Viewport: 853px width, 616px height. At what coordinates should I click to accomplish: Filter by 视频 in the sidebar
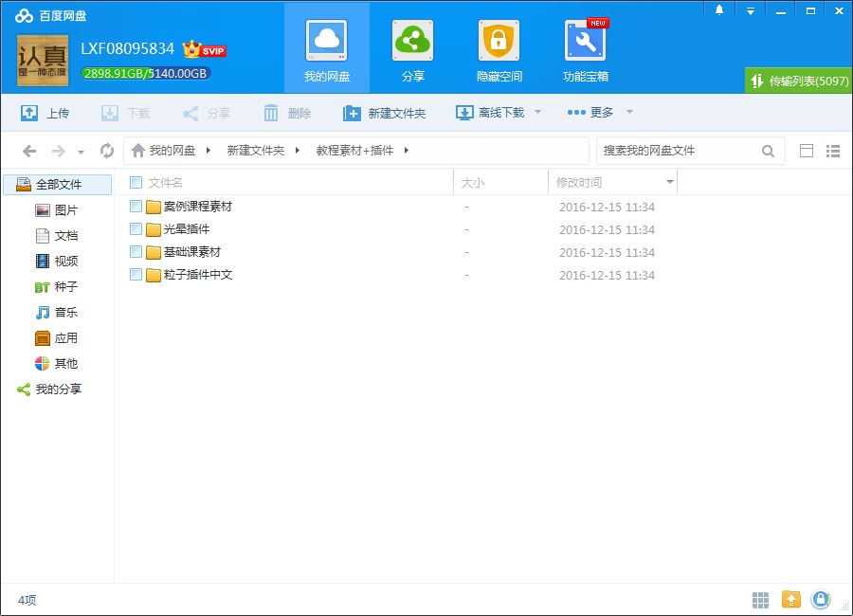click(x=57, y=262)
